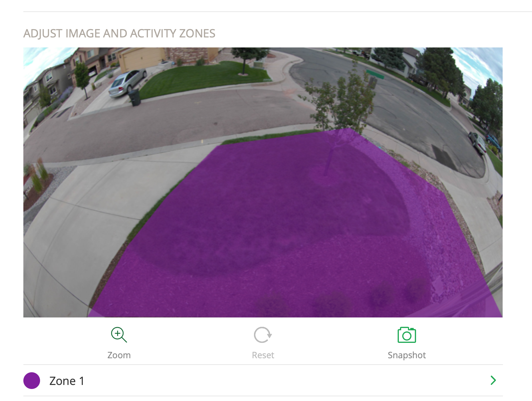532x401 pixels.
Task: Click the Snapshot text label
Action: click(407, 355)
